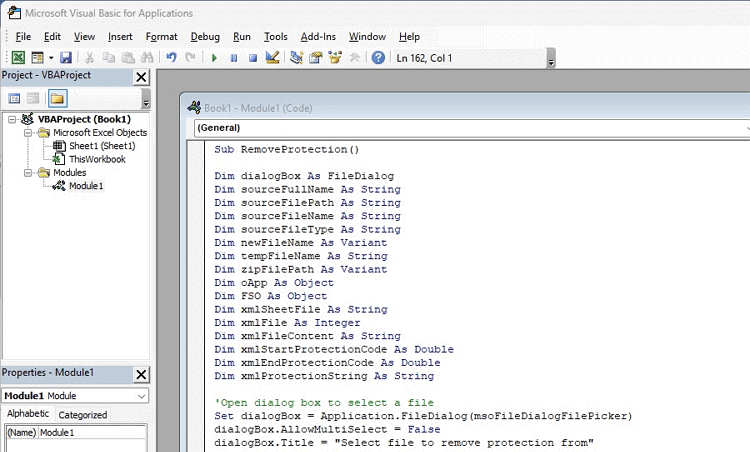Click View Code icon in Project panel
Viewport: 750px width, 452px height.
point(15,98)
